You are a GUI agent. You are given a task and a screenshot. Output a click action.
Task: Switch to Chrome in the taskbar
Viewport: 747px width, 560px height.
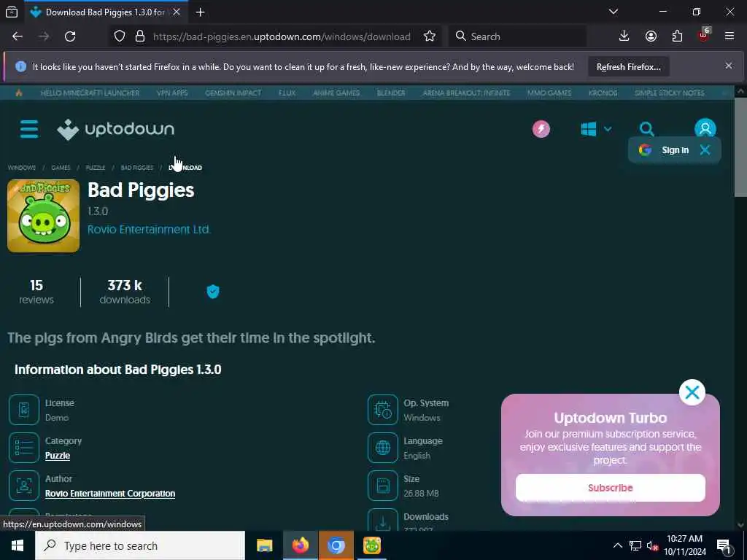[x=336, y=545]
